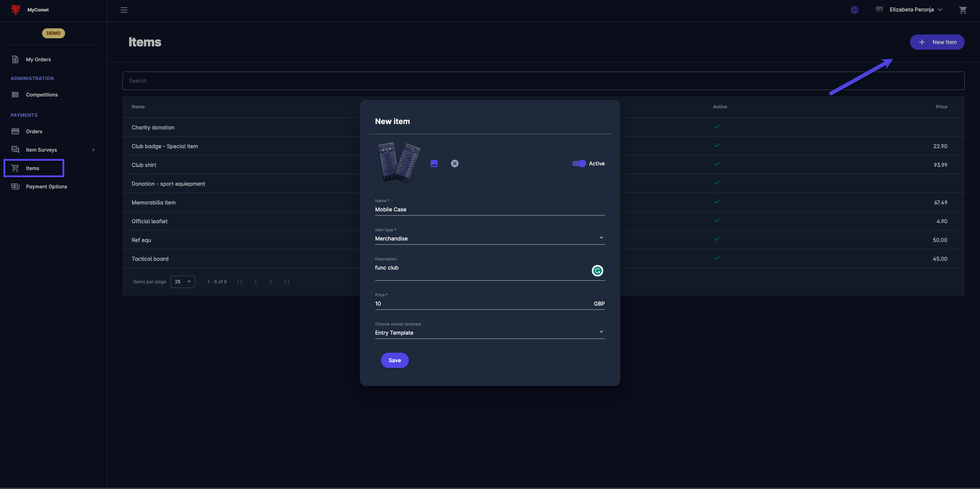This screenshot has width=980, height=489.
Task: Open the Elizabeta Peronja user menu
Action: (x=911, y=10)
